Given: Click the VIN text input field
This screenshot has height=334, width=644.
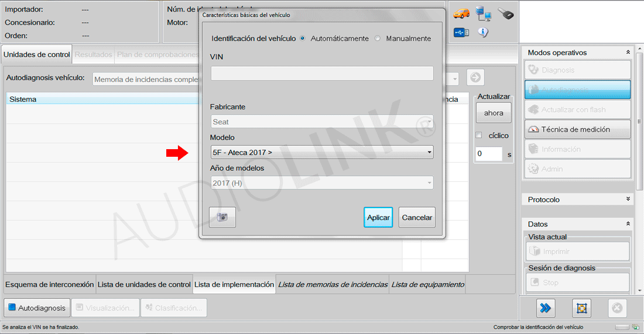Looking at the screenshot, I should 322,73.
